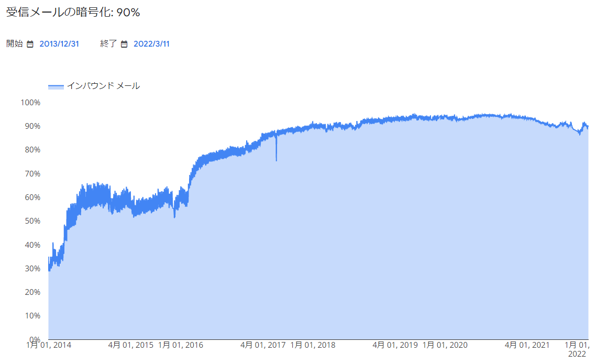This screenshot has height=364, width=596.
Task: Click the 開始 label
Action: [x=15, y=43]
